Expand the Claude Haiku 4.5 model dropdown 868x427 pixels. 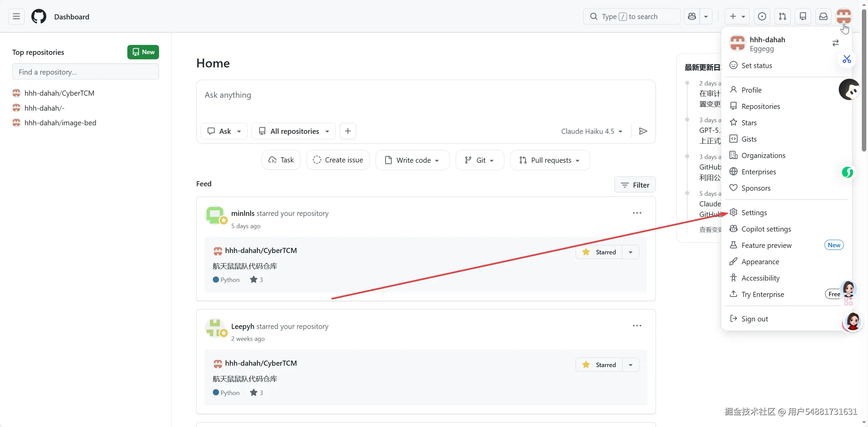592,131
